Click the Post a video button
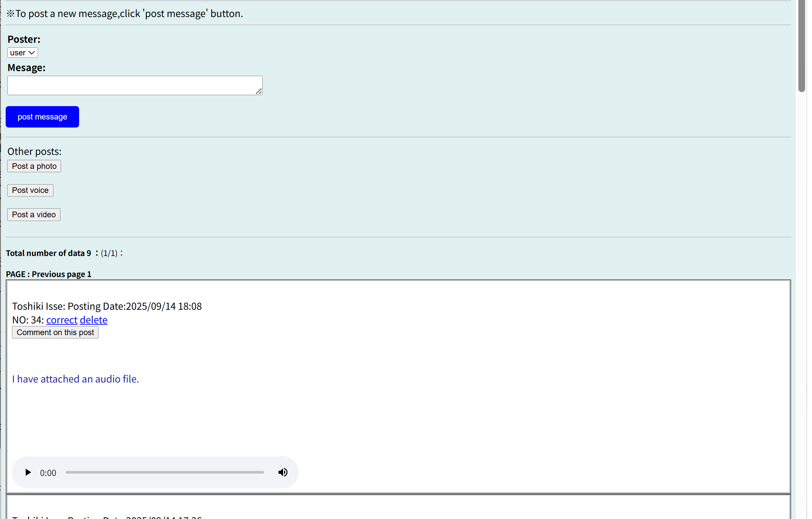812x519 pixels. (34, 215)
